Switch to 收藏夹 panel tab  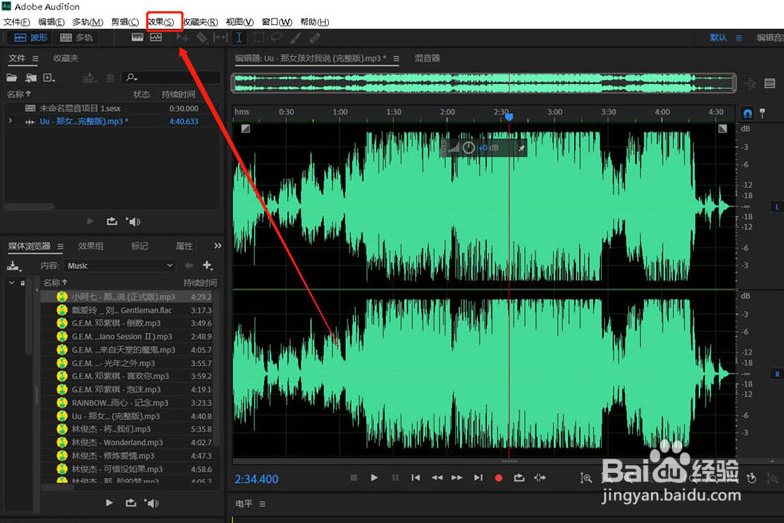click(66, 58)
